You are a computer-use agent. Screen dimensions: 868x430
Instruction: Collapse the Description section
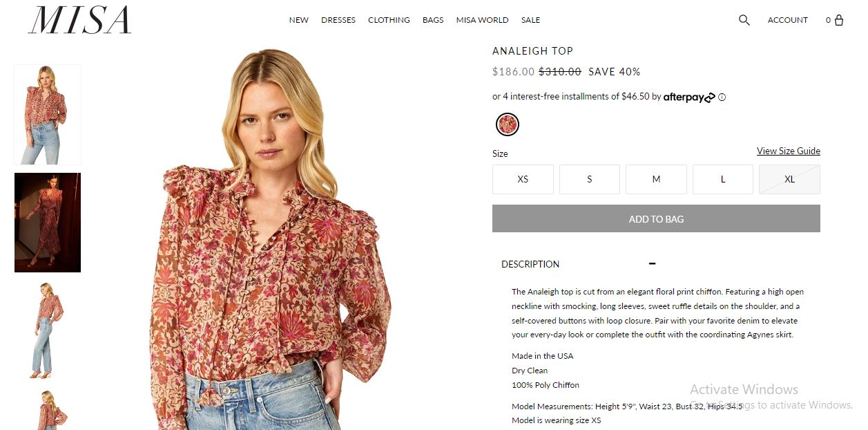652,263
